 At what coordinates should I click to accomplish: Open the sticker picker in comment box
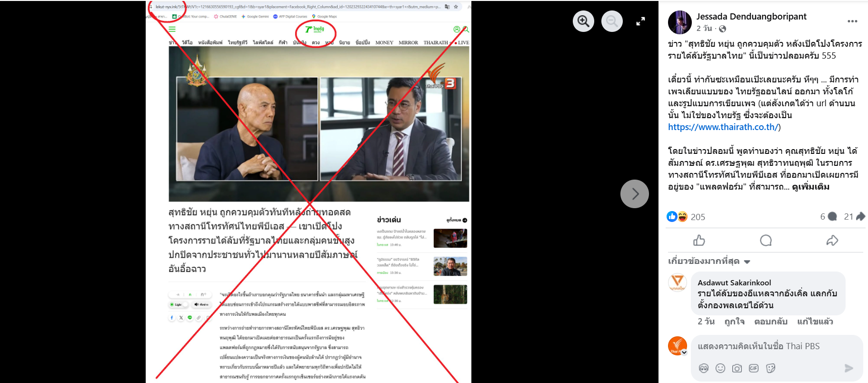point(771,368)
